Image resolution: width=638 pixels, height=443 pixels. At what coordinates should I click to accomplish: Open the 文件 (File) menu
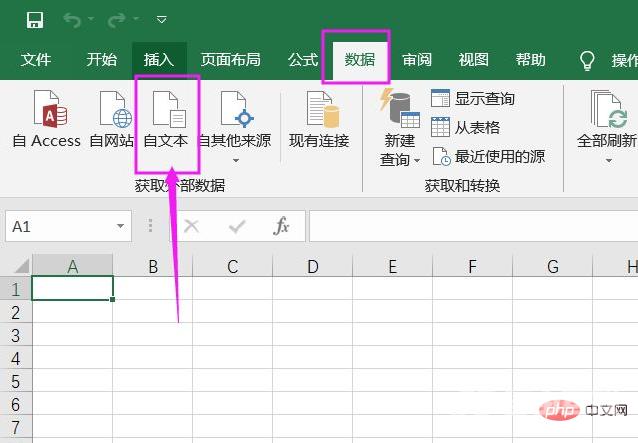pos(36,60)
